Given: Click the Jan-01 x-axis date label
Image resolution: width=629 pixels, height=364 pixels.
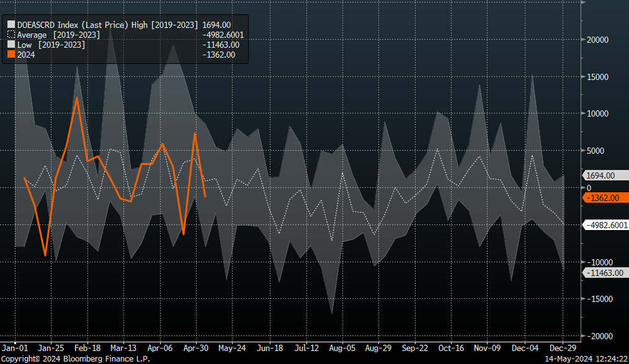Looking at the screenshot, I should 15,348.
